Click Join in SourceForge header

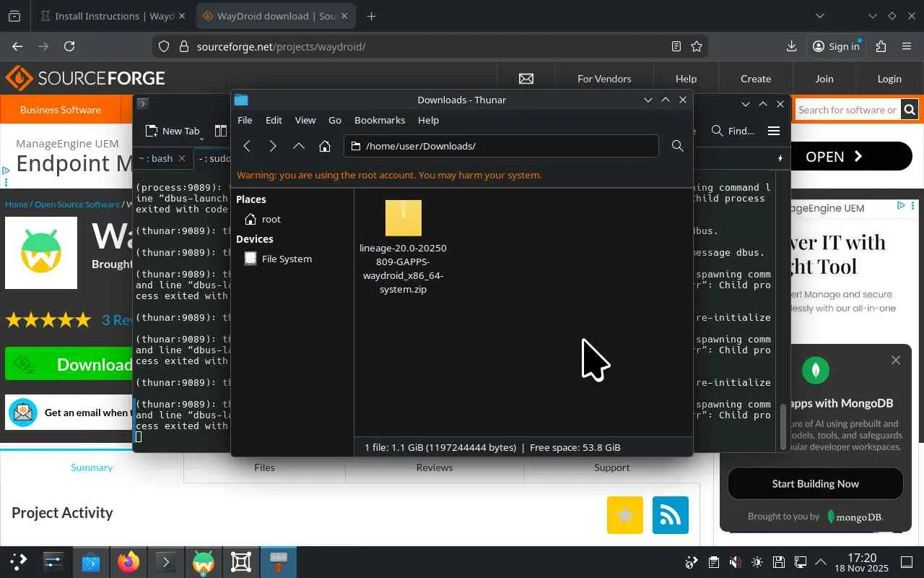click(x=824, y=79)
